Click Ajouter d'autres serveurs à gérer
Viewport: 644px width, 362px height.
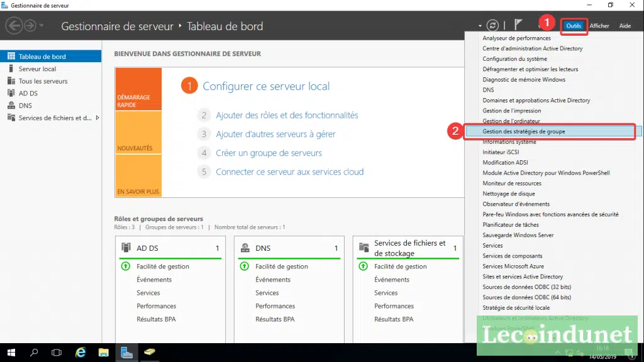pos(275,134)
